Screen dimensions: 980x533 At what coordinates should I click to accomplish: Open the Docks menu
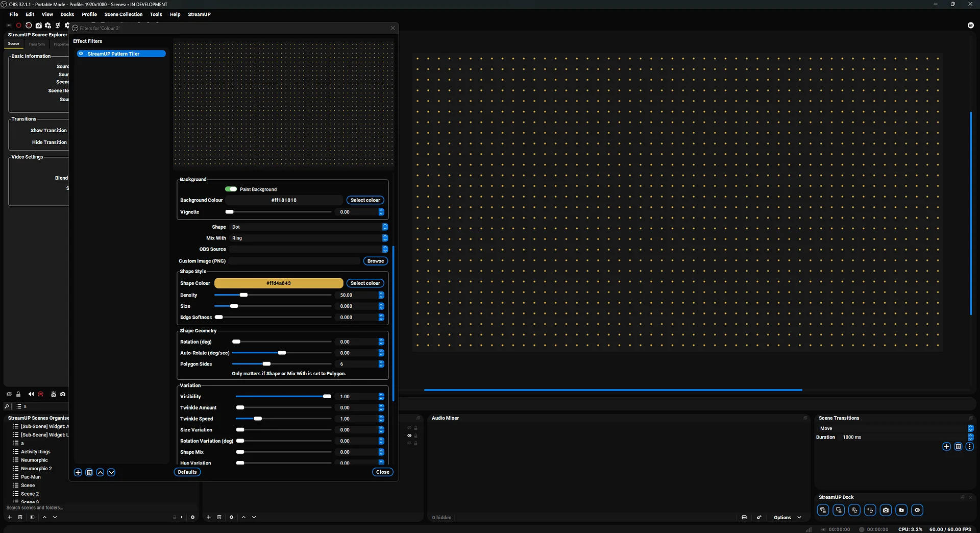pyautogui.click(x=67, y=14)
